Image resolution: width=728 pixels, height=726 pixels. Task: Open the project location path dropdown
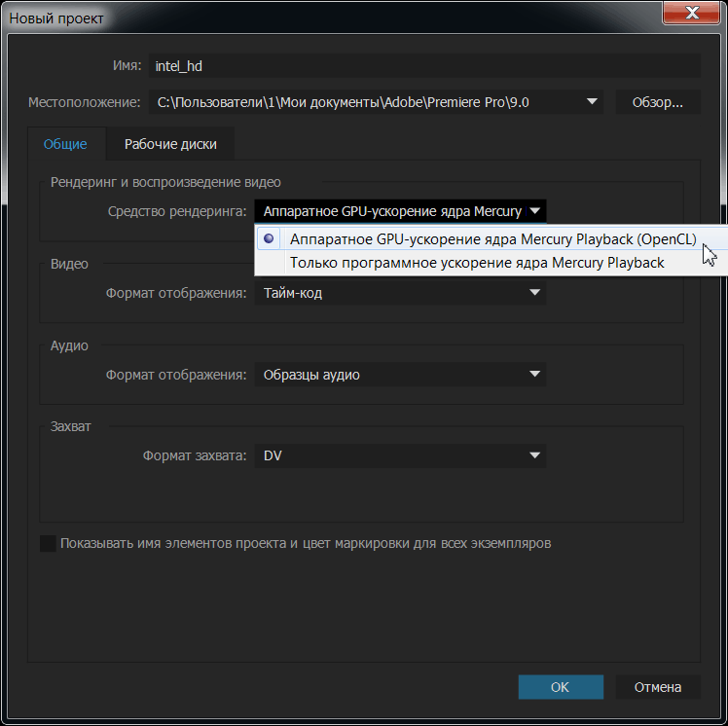pyautogui.click(x=375, y=102)
